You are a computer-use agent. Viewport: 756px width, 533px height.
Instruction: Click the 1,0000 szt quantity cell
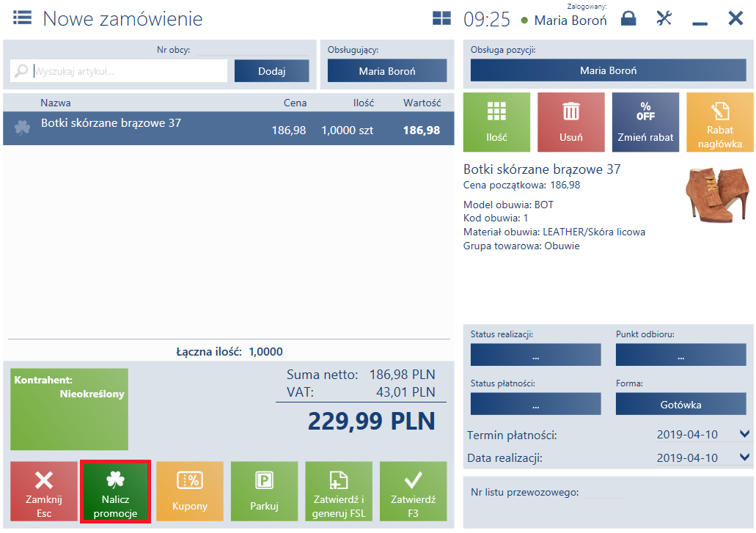tap(347, 130)
